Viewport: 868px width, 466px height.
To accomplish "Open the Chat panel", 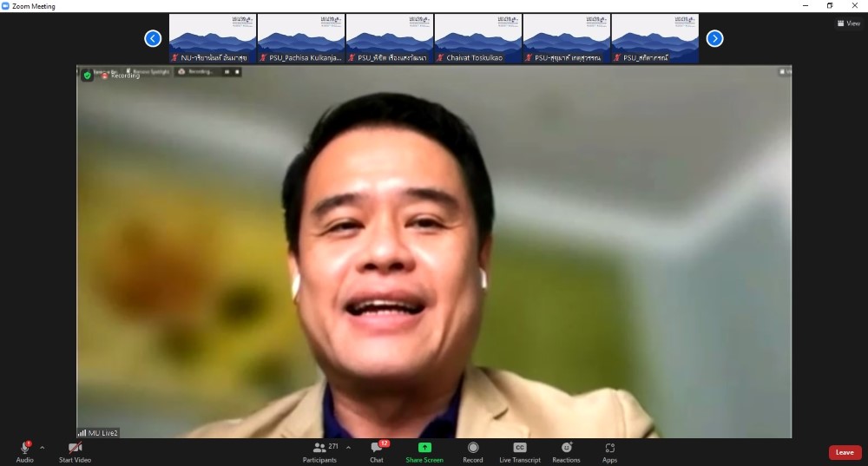I will [377, 450].
